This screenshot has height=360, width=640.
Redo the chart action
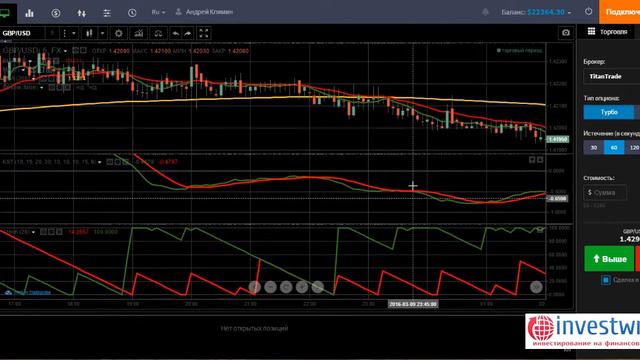(187, 33)
